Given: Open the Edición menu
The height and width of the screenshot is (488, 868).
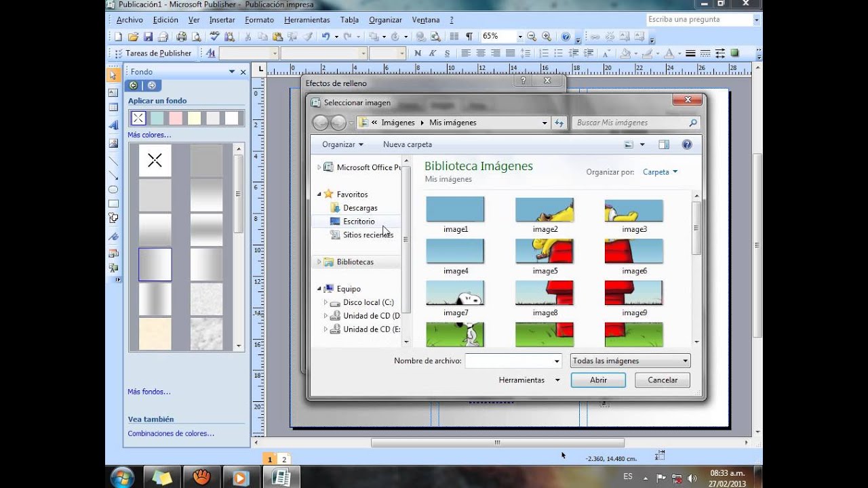Looking at the screenshot, I should coord(165,20).
